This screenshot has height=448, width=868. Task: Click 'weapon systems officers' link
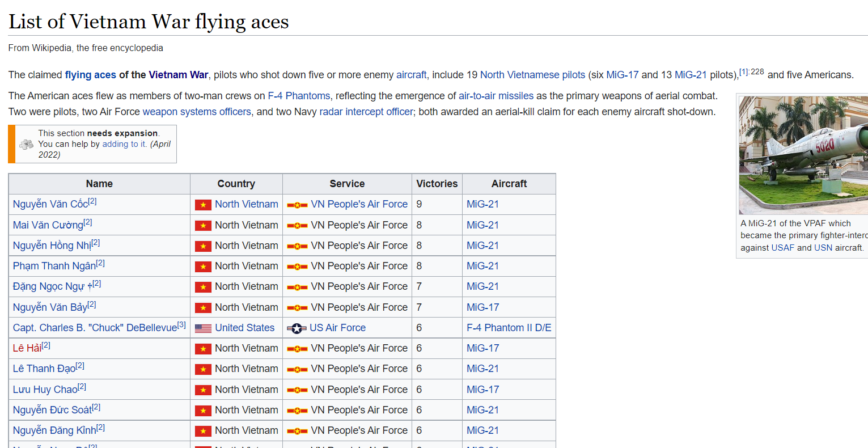point(196,112)
